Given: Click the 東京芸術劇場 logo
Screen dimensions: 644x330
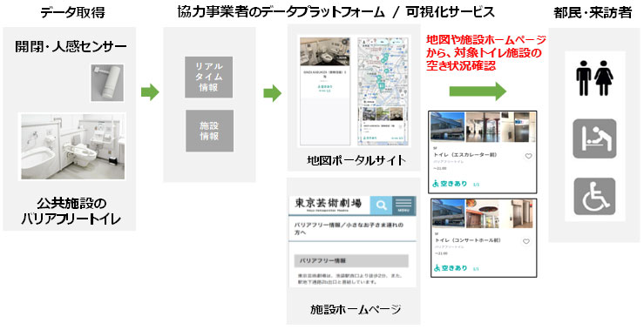Looking at the screenshot, I should click(x=329, y=204).
